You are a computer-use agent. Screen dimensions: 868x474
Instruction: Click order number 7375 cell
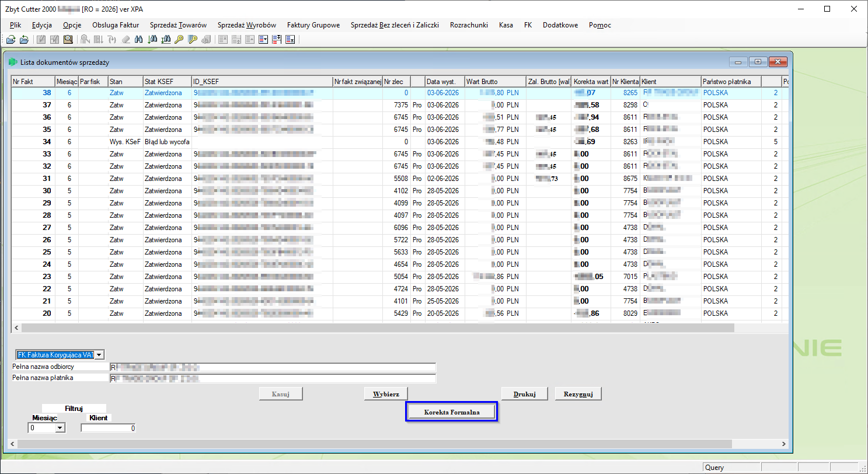coord(396,105)
